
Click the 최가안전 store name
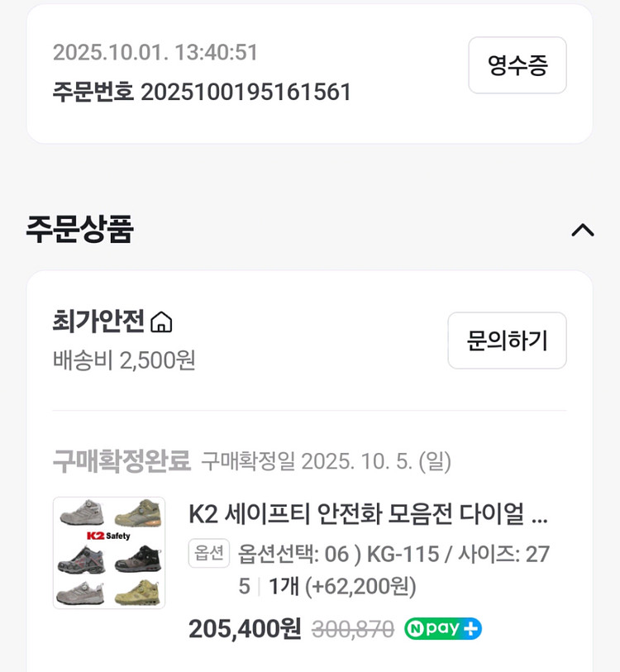point(98,321)
